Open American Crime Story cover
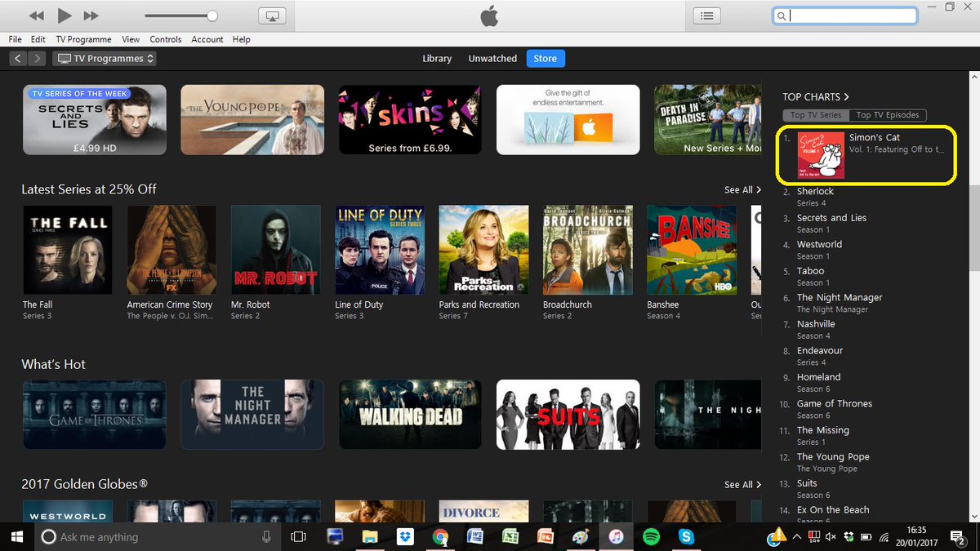This screenshot has width=980, height=551. click(171, 250)
